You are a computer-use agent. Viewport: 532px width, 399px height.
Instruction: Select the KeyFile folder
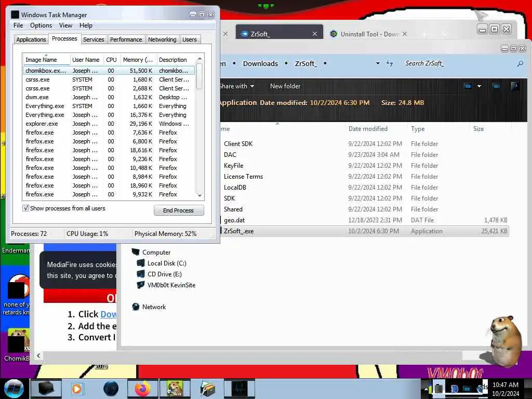point(233,166)
